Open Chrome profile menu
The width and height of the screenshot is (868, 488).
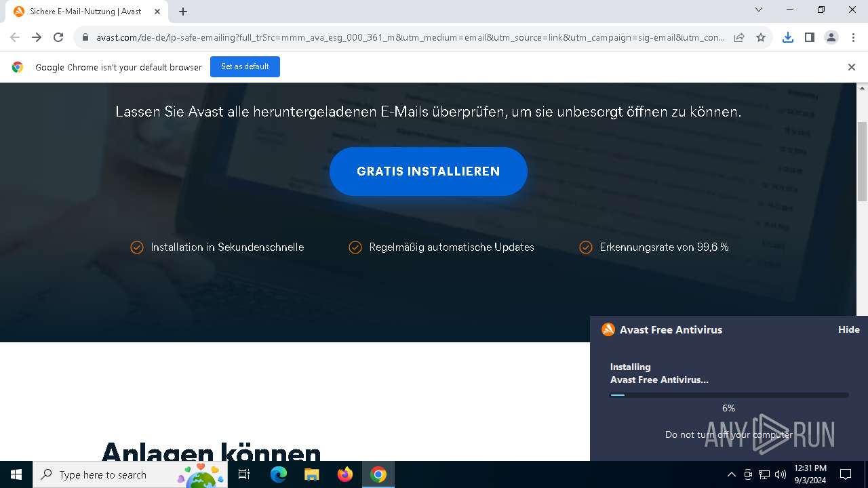tap(831, 37)
